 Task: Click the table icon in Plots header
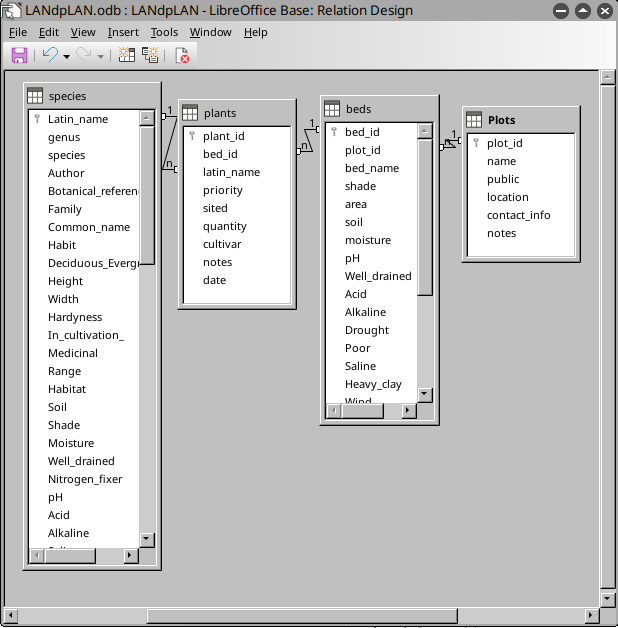point(474,120)
